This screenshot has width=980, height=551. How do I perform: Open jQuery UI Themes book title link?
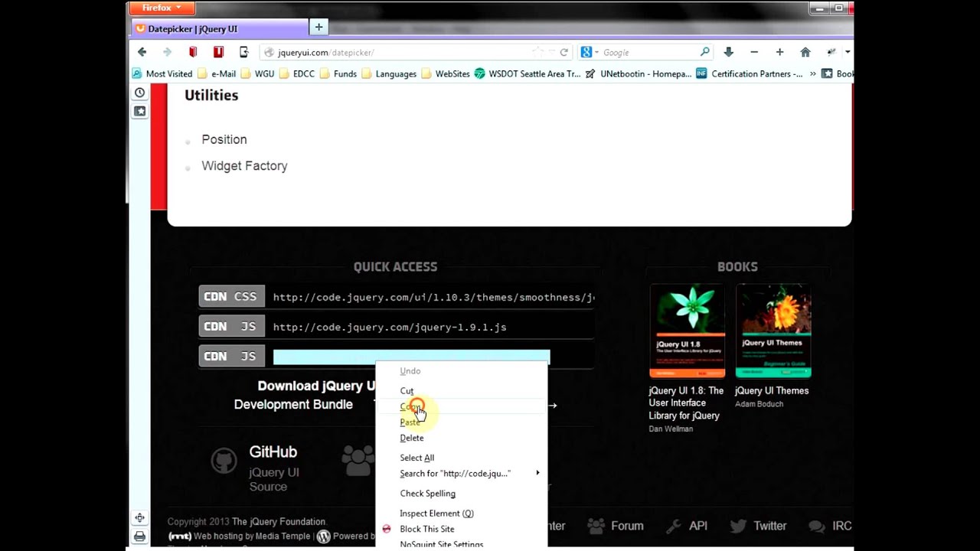(x=772, y=390)
